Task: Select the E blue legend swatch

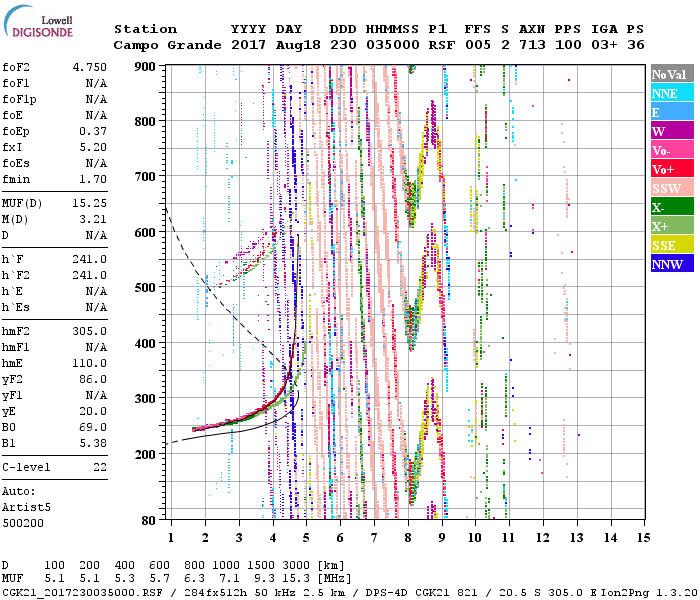Action: point(672,112)
